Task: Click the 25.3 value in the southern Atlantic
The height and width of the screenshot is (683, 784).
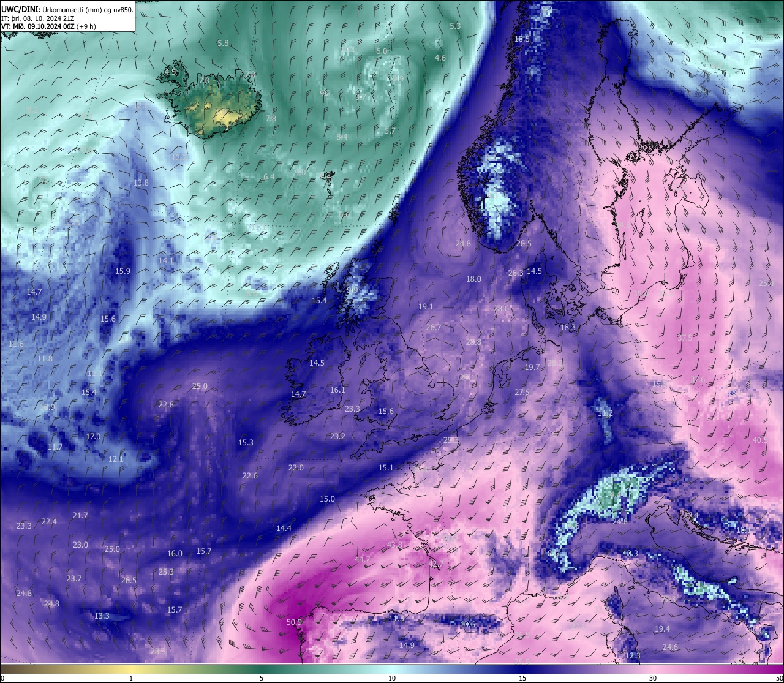Action: 166,572
